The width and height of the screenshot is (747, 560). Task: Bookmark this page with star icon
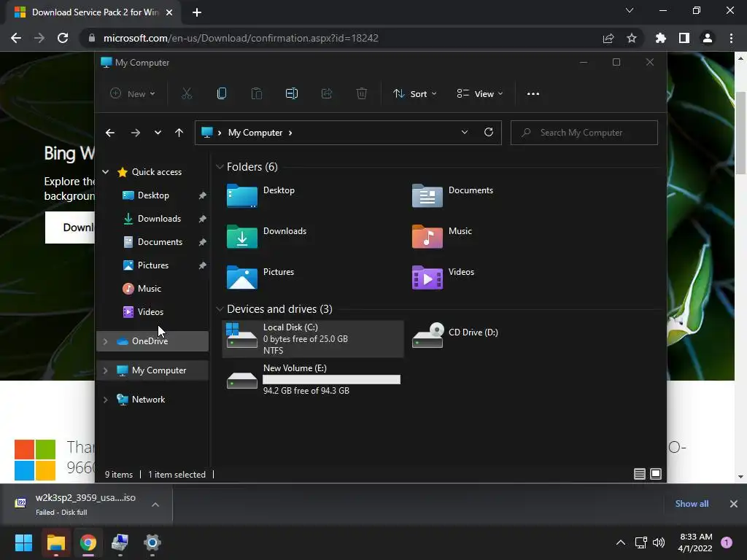pyautogui.click(x=632, y=38)
